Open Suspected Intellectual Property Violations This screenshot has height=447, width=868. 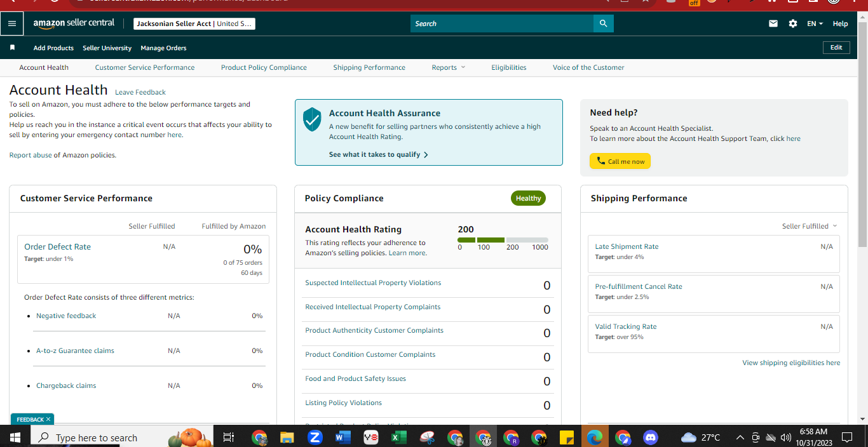coord(373,283)
